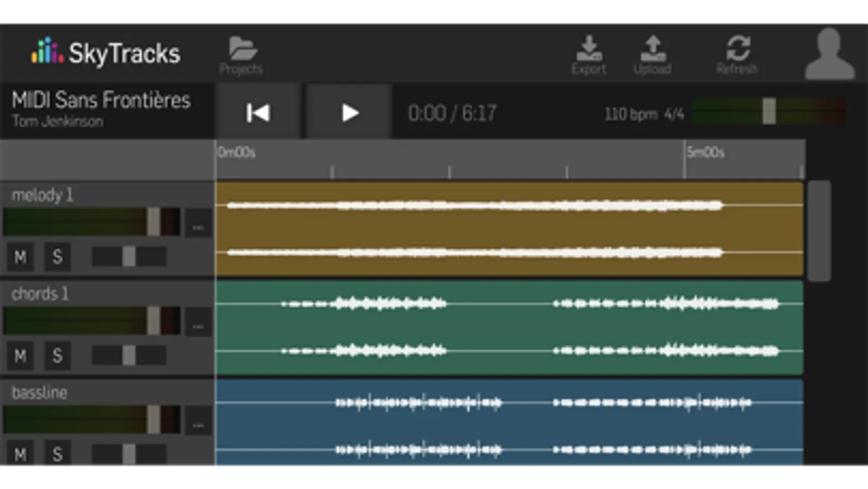Open the user profile avatar

coord(829,54)
